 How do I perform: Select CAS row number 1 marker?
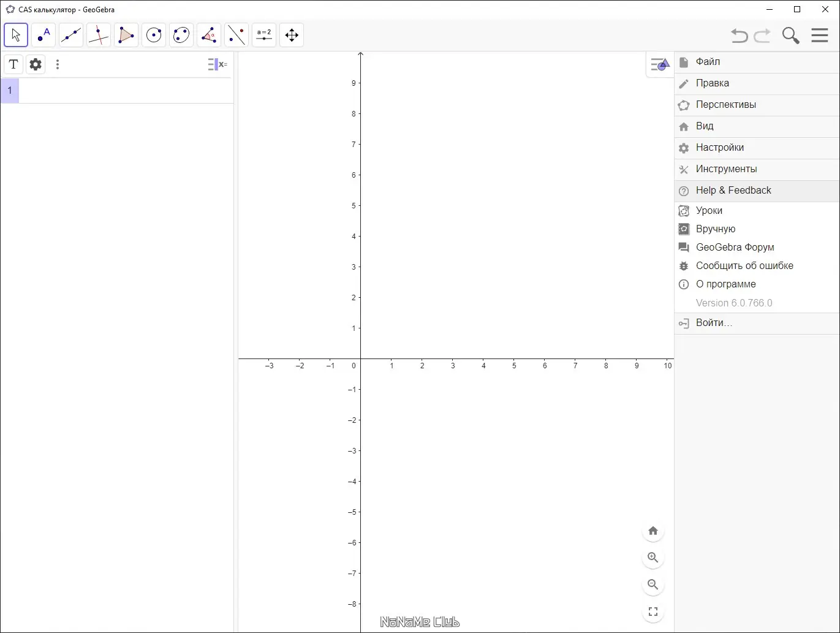tap(10, 91)
